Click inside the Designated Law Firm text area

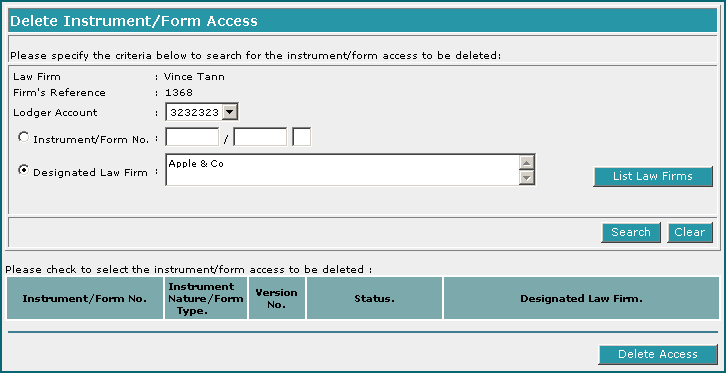point(342,170)
